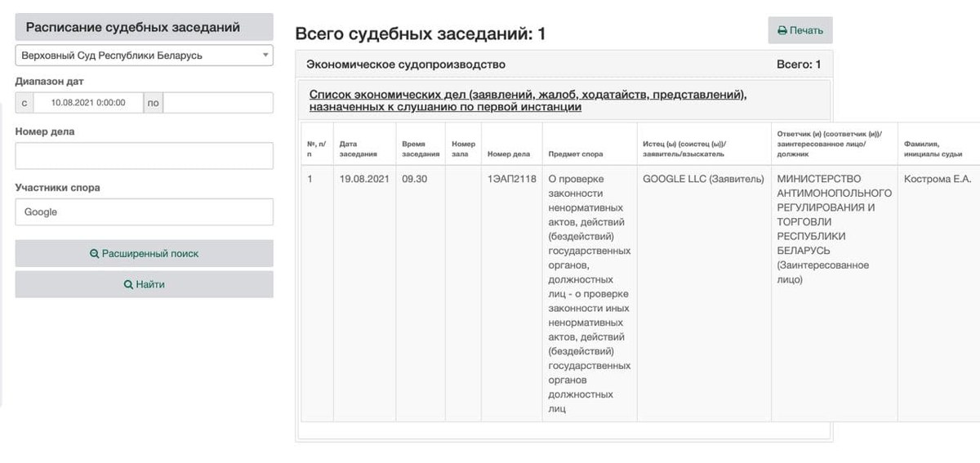Viewport: 980px width, 463px height.
Task: Click the empty end date field after по
Action: tap(218, 103)
